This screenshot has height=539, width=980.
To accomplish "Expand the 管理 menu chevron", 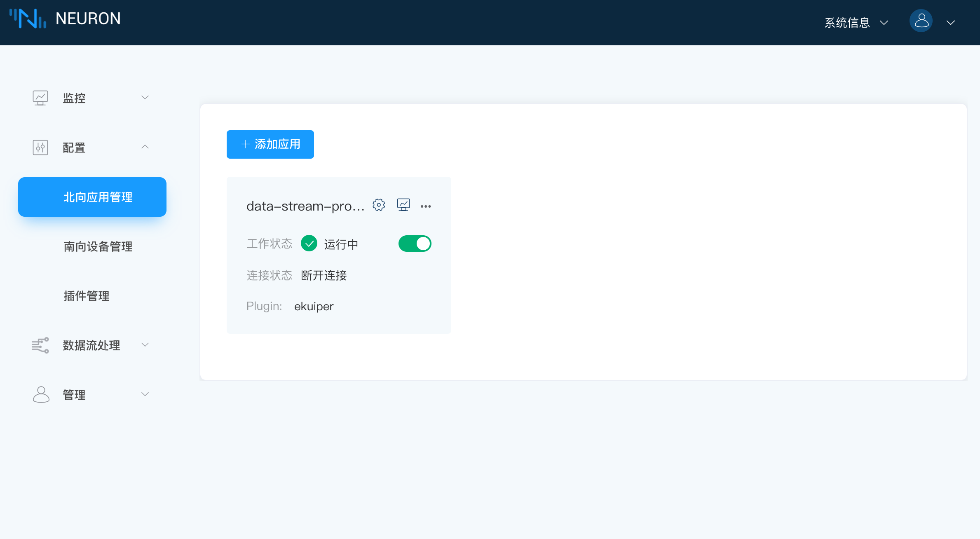I will [x=145, y=394].
